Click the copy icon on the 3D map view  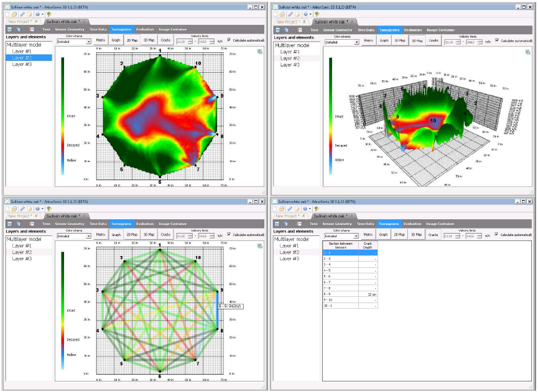[x=527, y=52]
